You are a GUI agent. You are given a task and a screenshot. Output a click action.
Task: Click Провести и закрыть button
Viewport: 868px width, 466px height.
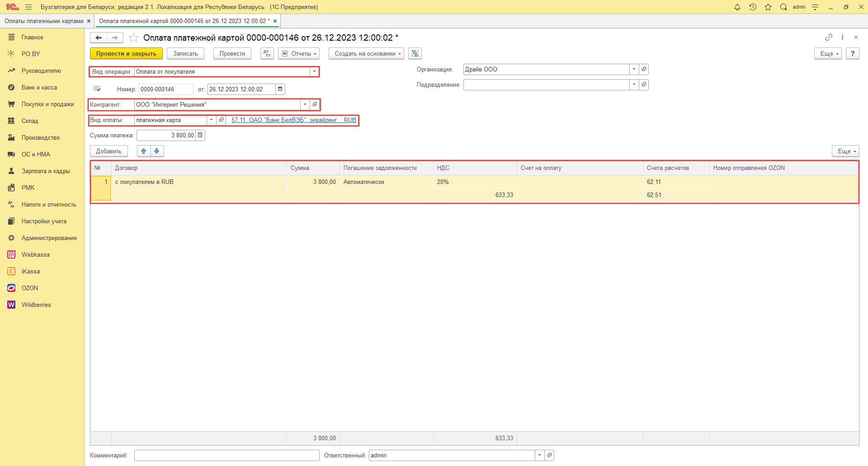point(126,53)
